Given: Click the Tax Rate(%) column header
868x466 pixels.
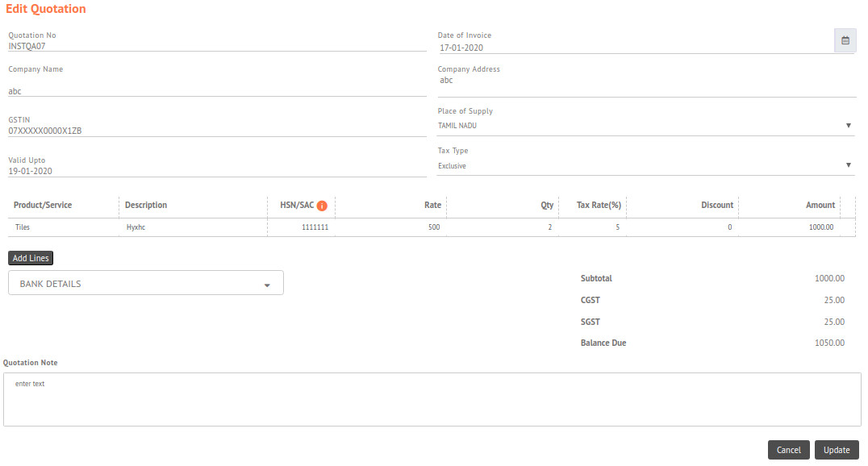Looking at the screenshot, I should coord(599,206).
